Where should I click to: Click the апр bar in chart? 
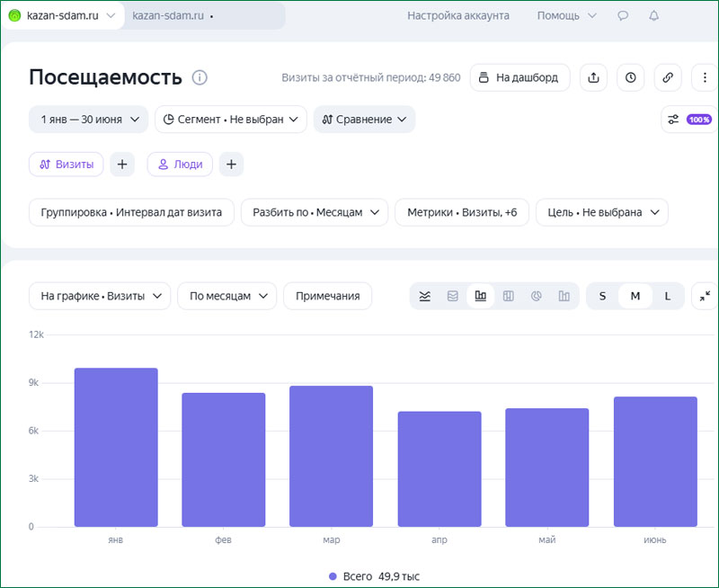point(439,468)
